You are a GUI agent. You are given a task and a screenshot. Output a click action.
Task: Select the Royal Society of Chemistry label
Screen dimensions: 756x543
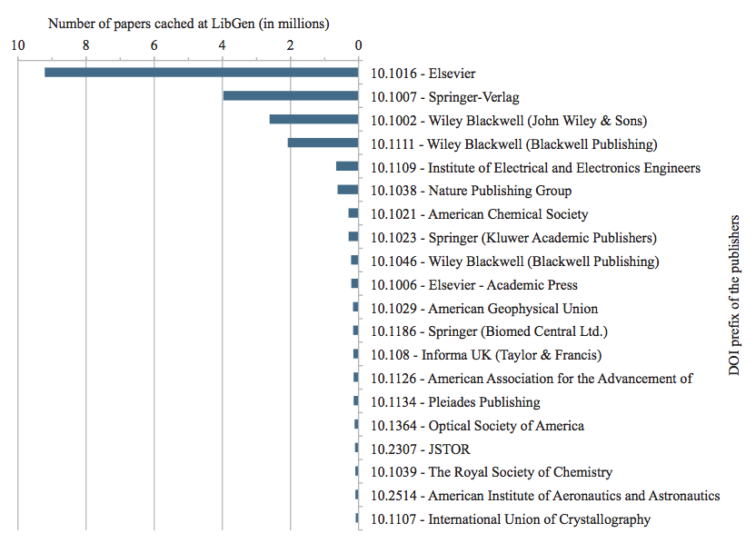tap(492, 472)
